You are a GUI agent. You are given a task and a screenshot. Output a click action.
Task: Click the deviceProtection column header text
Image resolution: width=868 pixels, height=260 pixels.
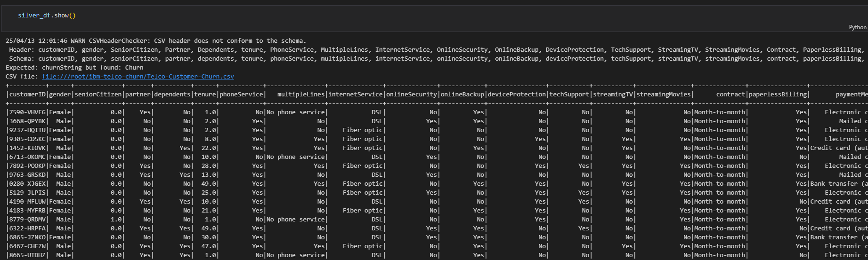click(517, 95)
